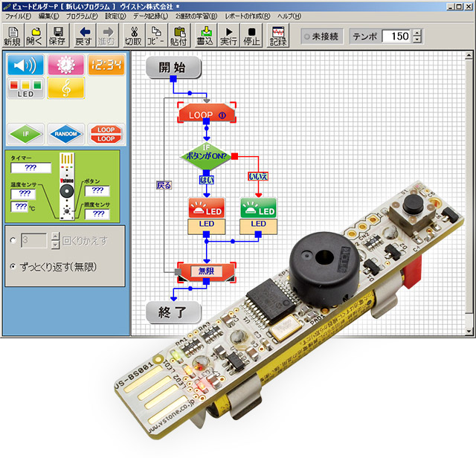
Task: Increase the テンポ value with up arrow
Action: 416,32
